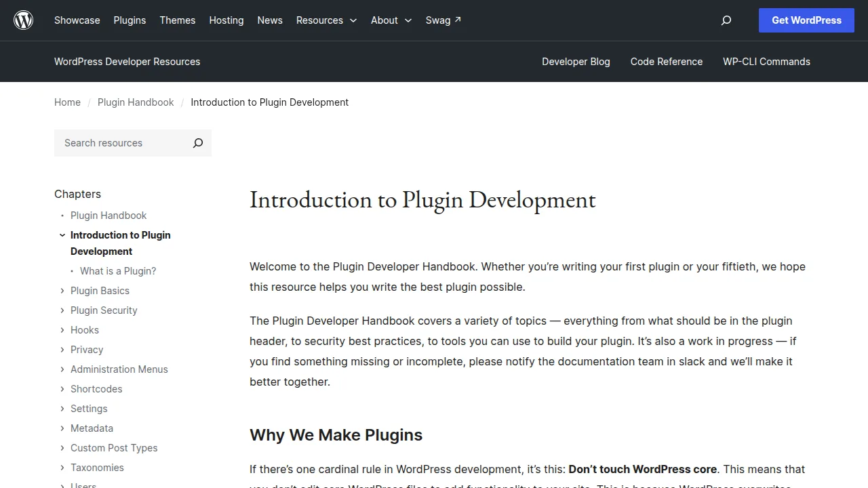Click the Get WordPress button

pyautogui.click(x=807, y=20)
